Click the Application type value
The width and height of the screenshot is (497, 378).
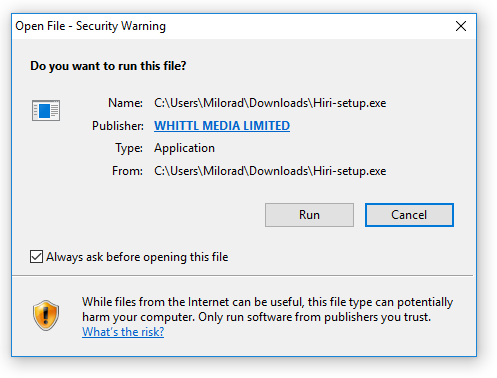point(184,148)
